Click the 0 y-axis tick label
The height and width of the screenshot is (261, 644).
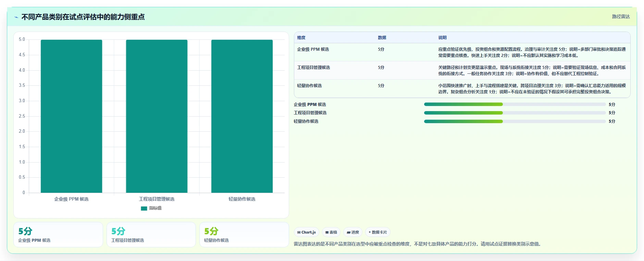click(x=24, y=193)
